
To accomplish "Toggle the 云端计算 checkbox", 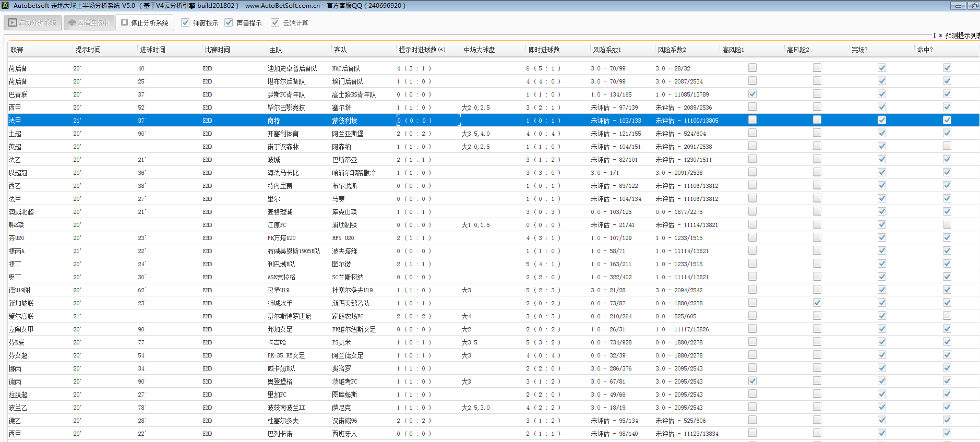I will click(275, 23).
